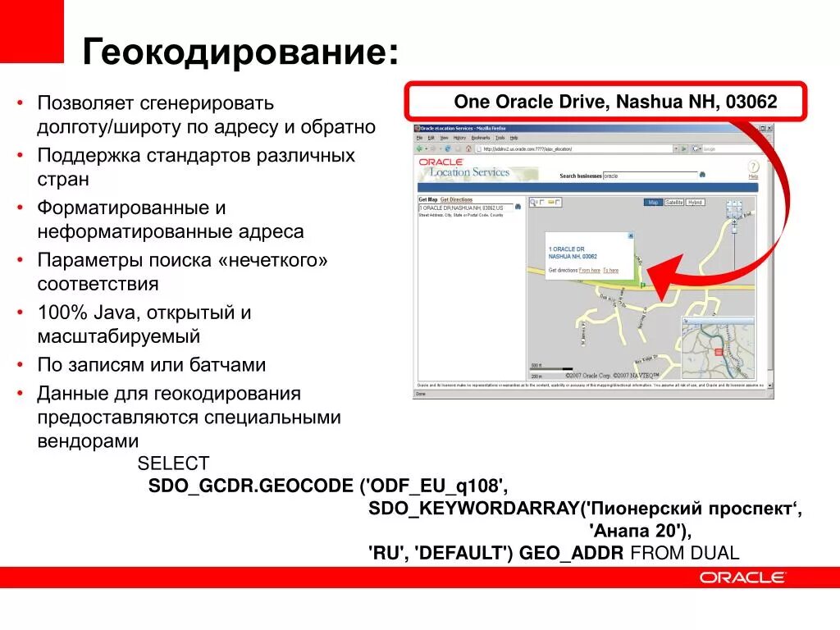
Task: Click the '1 ORACLE DR' popup text
Action: tap(566, 249)
